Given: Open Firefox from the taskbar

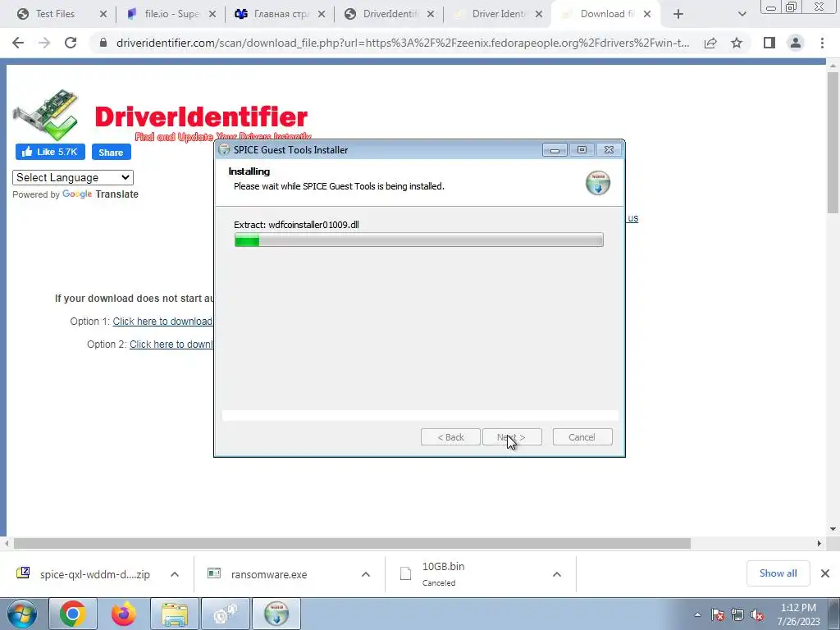Looking at the screenshot, I should [x=124, y=614].
